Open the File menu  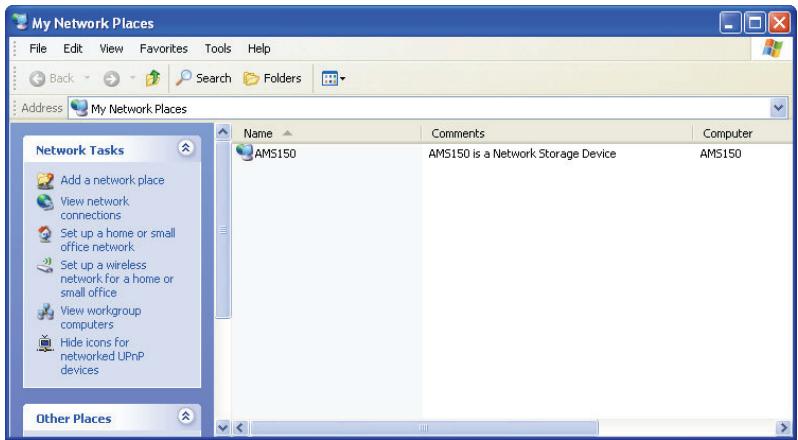[38, 49]
